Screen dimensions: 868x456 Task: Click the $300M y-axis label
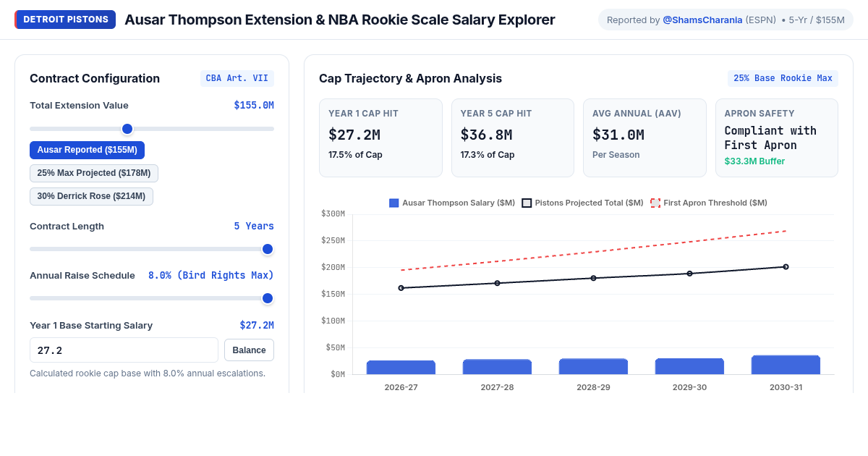(x=333, y=214)
